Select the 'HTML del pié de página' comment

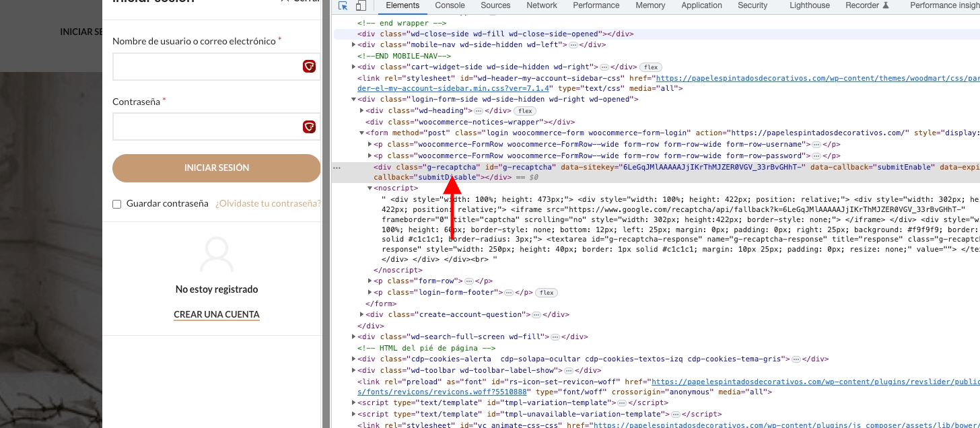click(426, 348)
